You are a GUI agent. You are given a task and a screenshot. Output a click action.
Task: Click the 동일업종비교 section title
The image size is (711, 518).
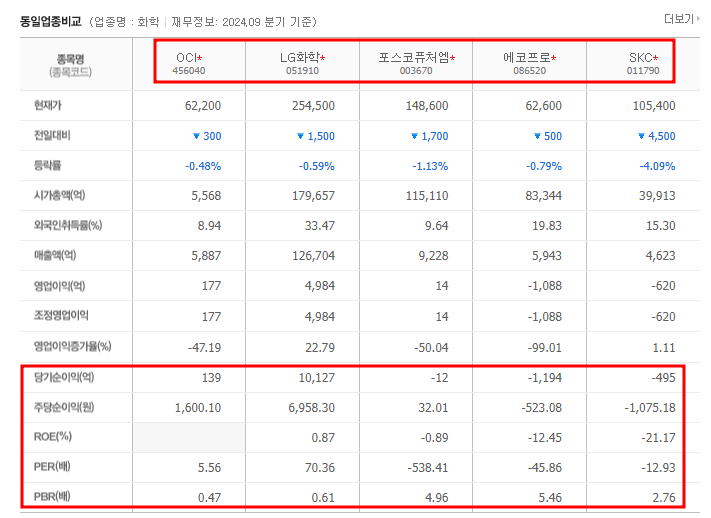coord(51,21)
